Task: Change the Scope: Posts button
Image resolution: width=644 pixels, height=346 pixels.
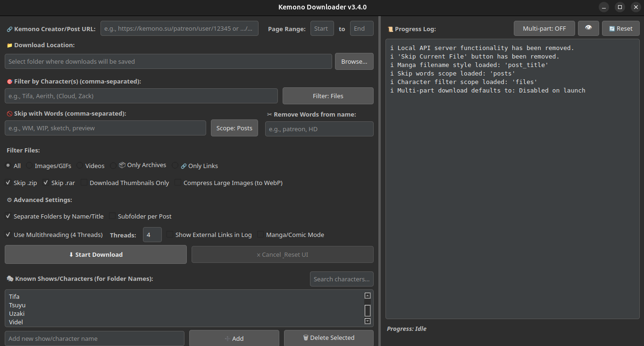Action: (x=234, y=128)
